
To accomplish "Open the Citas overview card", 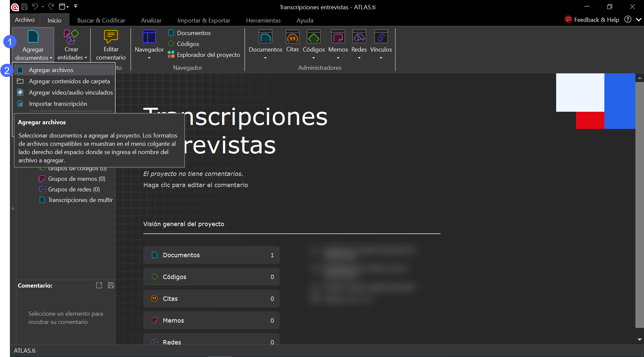I will click(x=211, y=298).
